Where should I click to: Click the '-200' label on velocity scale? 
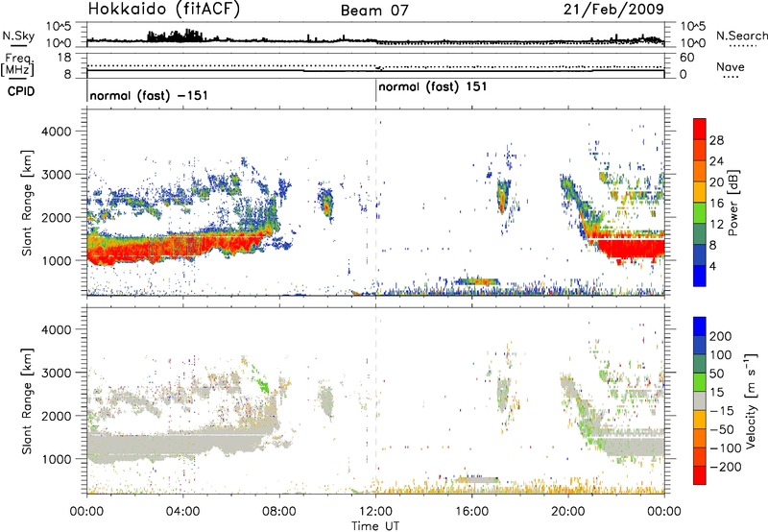pos(726,467)
